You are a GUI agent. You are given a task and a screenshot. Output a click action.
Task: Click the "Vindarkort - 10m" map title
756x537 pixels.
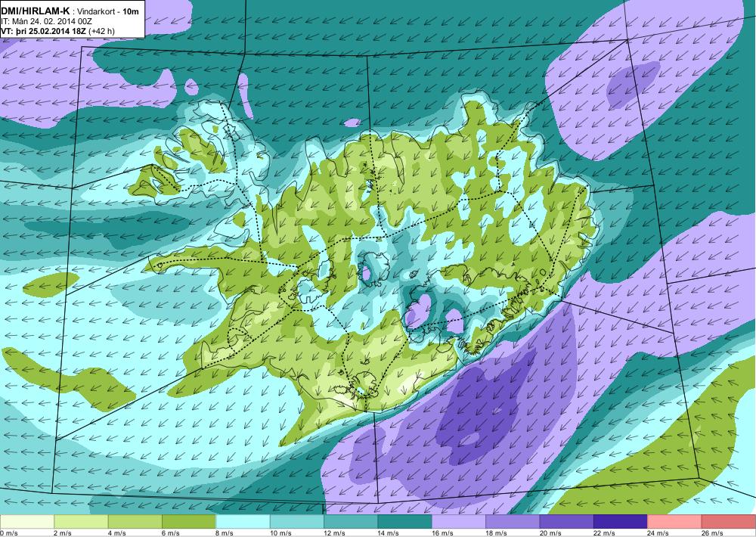pyautogui.click(x=107, y=11)
